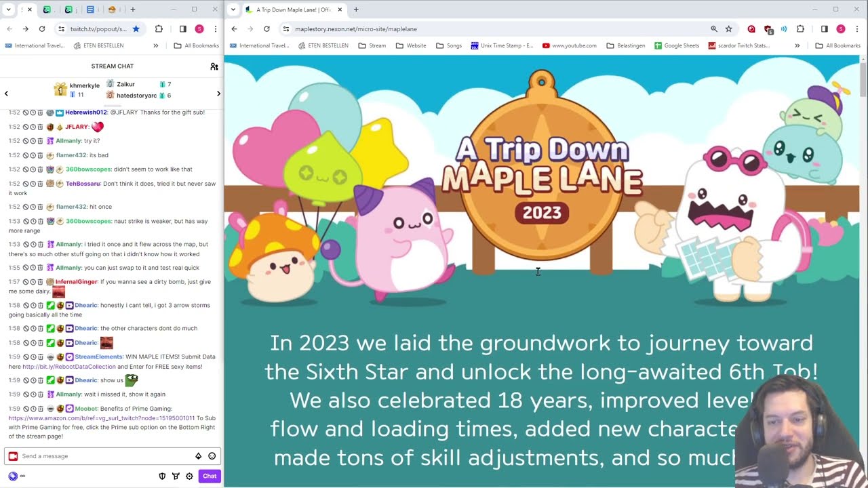The height and width of the screenshot is (488, 868).
Task: Show previous gift leaderboard entries in chat
Action: click(x=6, y=94)
